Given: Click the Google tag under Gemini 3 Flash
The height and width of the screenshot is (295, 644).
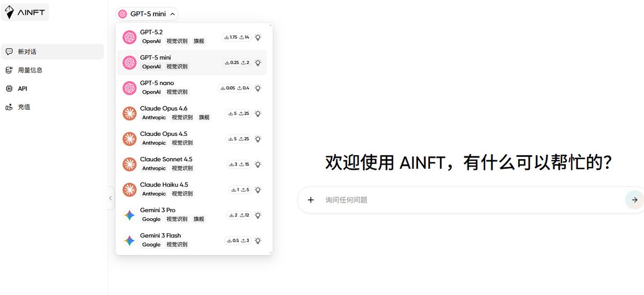Looking at the screenshot, I should 151,244.
